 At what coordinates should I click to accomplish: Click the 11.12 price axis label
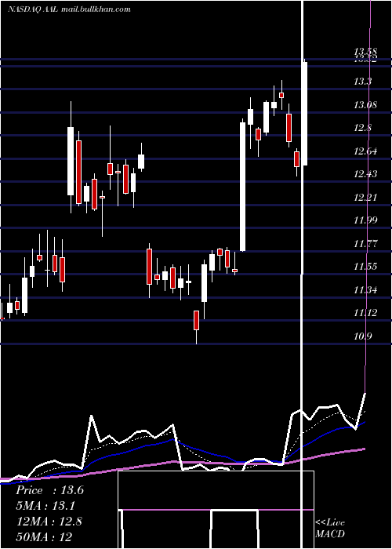(x=365, y=313)
